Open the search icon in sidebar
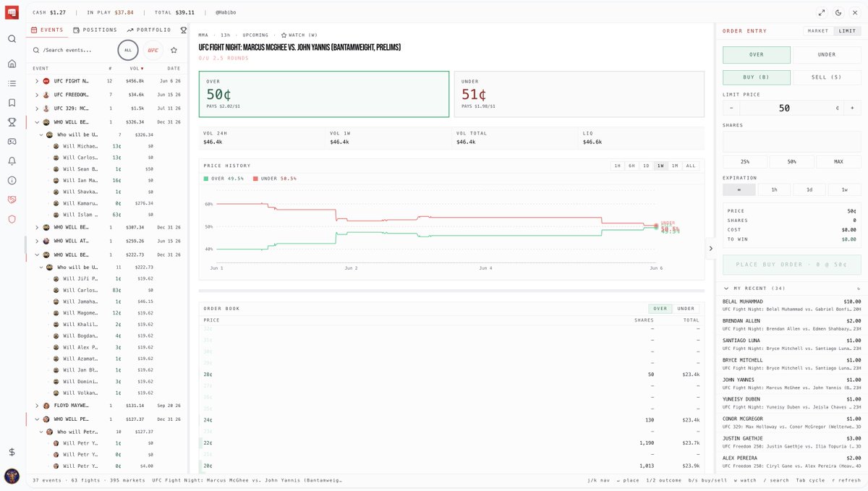This screenshot has width=868, height=491. click(x=12, y=39)
